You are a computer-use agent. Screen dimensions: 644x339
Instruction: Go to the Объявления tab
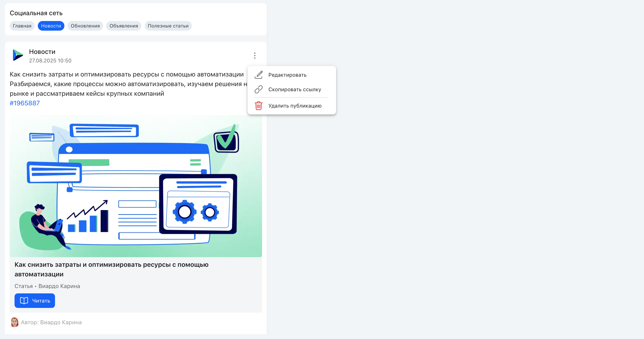click(124, 26)
